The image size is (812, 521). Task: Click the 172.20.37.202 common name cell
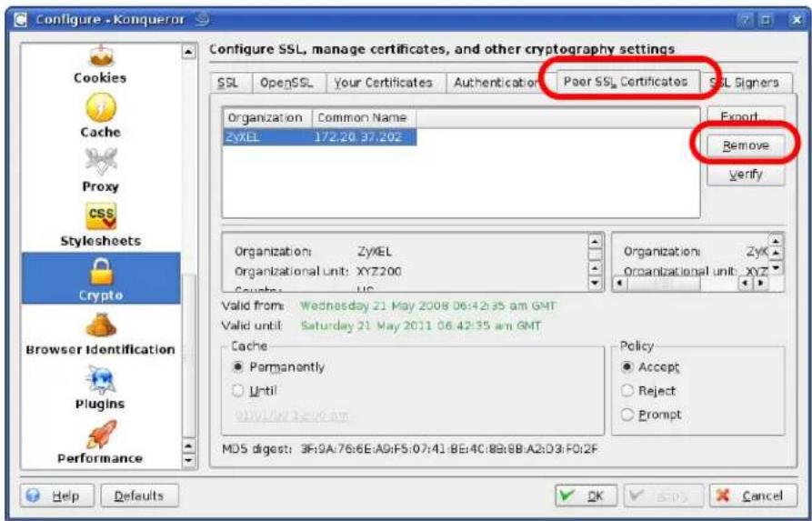pyautogui.click(x=358, y=136)
